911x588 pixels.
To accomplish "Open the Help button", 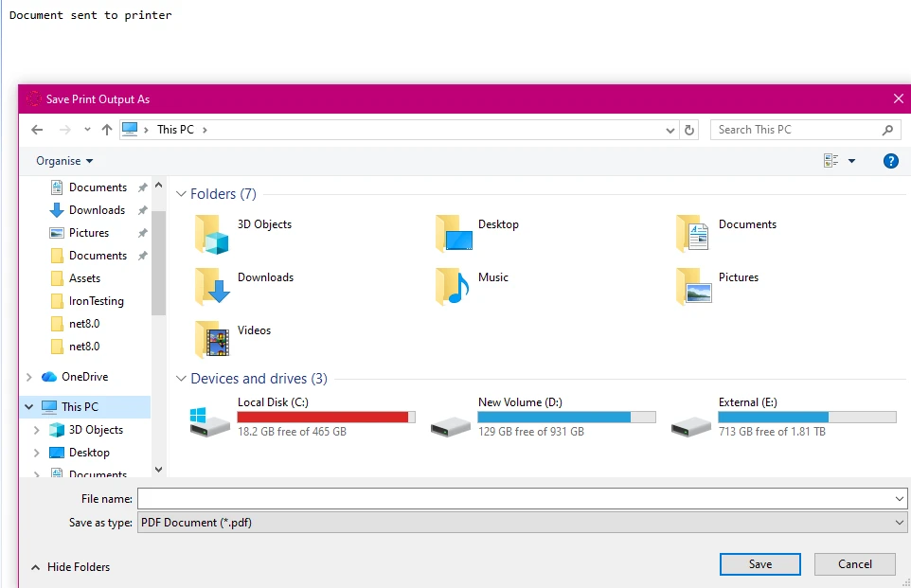I will point(891,160).
